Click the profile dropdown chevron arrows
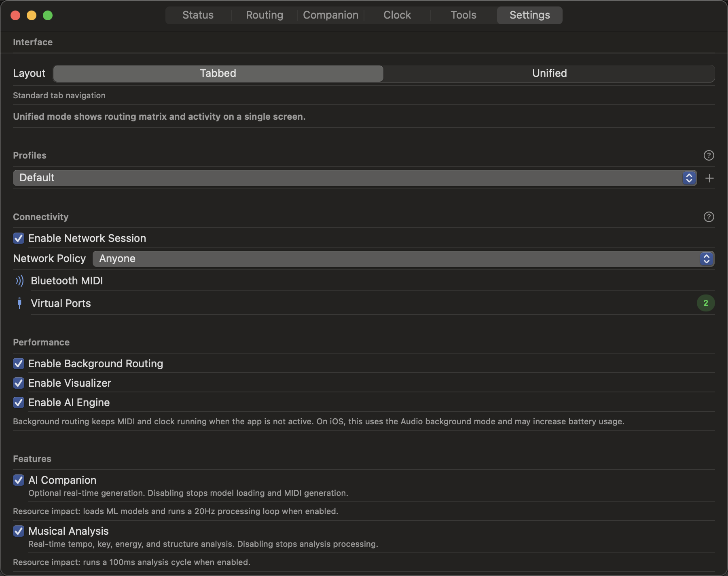The width and height of the screenshot is (728, 576). tap(690, 178)
